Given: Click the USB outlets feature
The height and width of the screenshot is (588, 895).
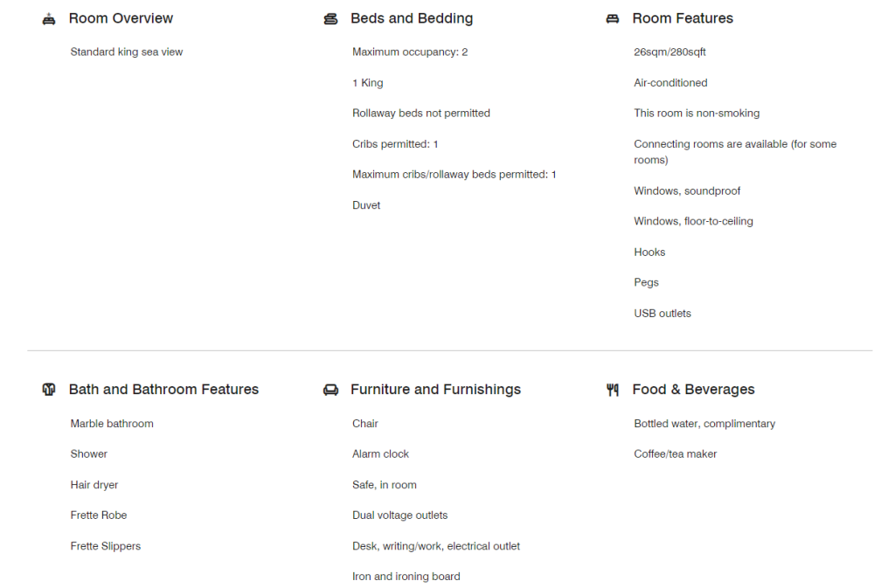Looking at the screenshot, I should (x=663, y=314).
